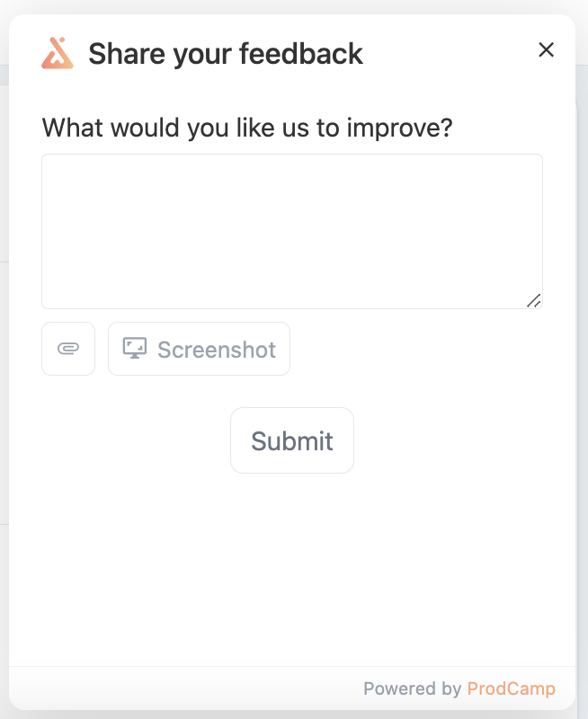Select the monitor icon inside the Screenshot button
588x719 pixels.
click(134, 349)
